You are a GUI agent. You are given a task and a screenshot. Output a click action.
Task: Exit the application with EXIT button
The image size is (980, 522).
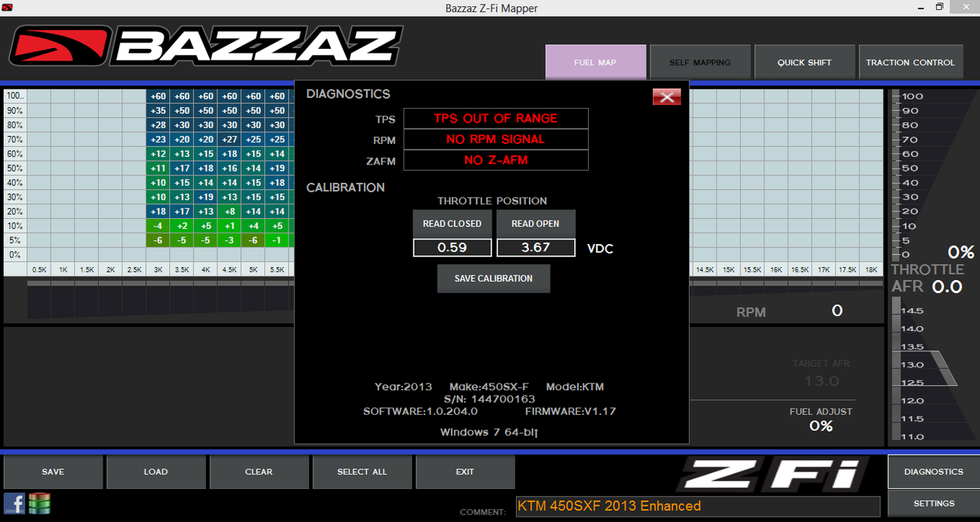coord(465,471)
